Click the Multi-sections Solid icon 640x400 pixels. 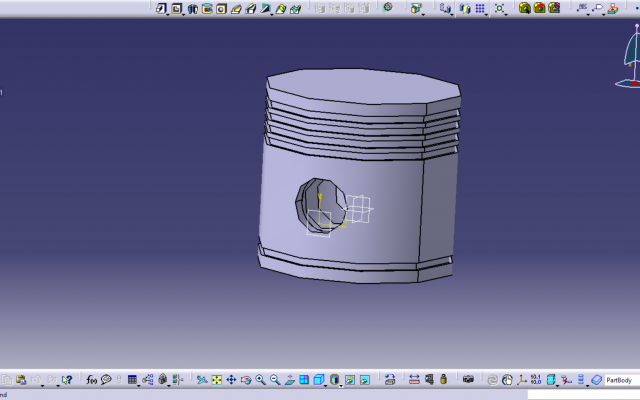coord(280,9)
